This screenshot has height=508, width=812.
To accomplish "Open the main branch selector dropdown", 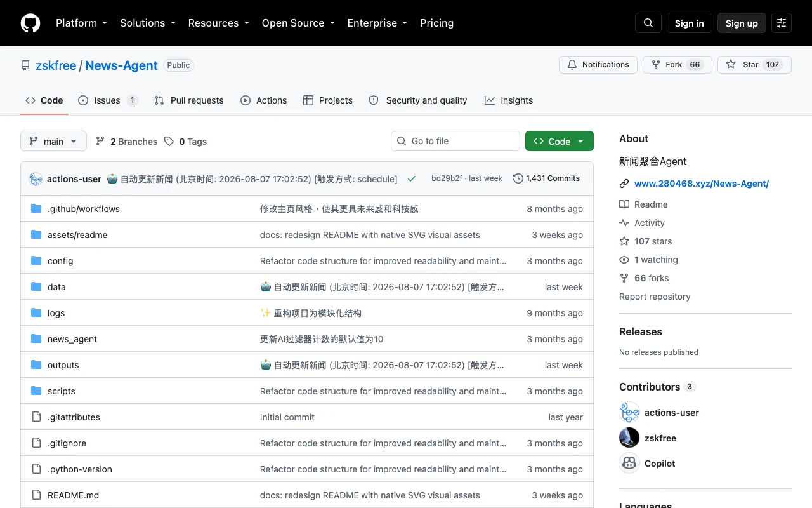I will (x=53, y=141).
